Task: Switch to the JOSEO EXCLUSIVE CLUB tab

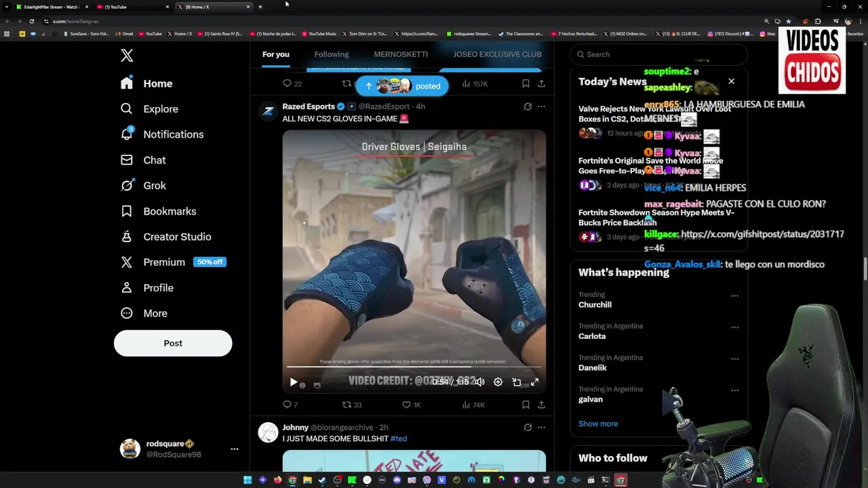Action: pos(497,54)
